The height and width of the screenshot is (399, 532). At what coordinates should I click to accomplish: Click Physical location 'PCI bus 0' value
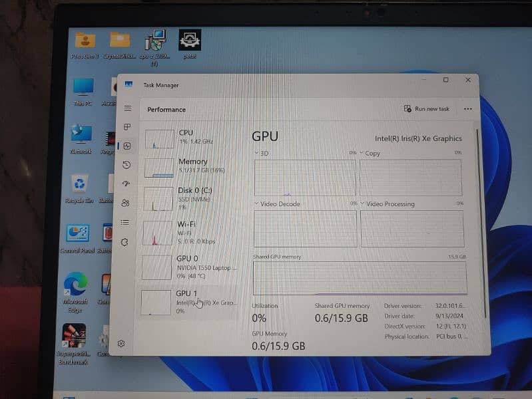pos(452,336)
